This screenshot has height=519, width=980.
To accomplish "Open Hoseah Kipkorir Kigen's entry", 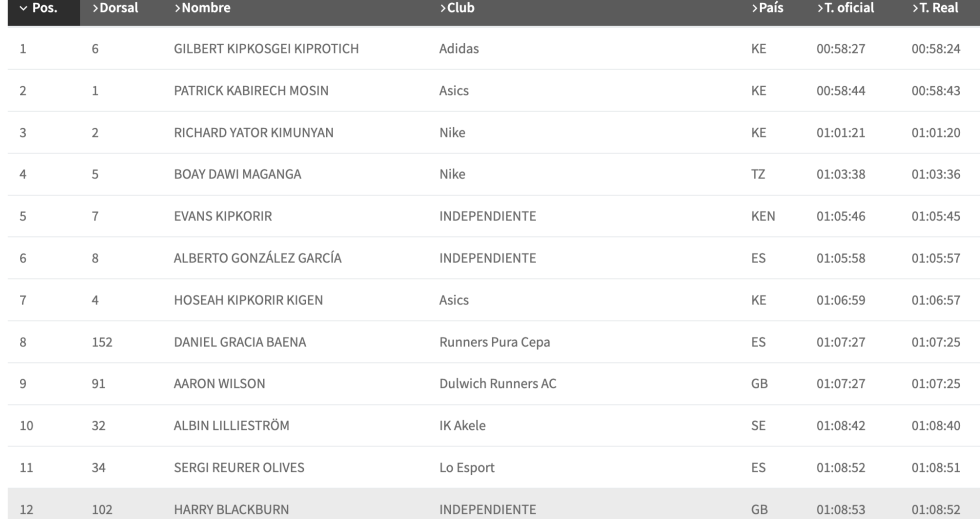I will point(248,300).
